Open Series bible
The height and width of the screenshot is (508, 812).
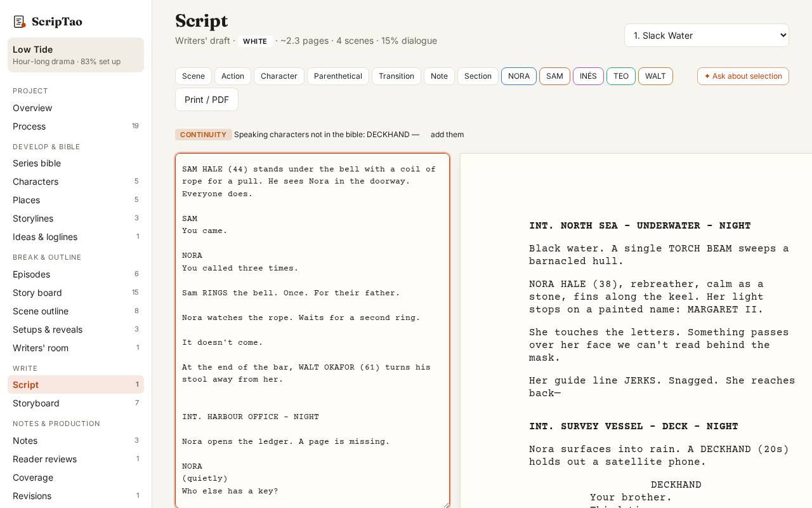pos(75,163)
